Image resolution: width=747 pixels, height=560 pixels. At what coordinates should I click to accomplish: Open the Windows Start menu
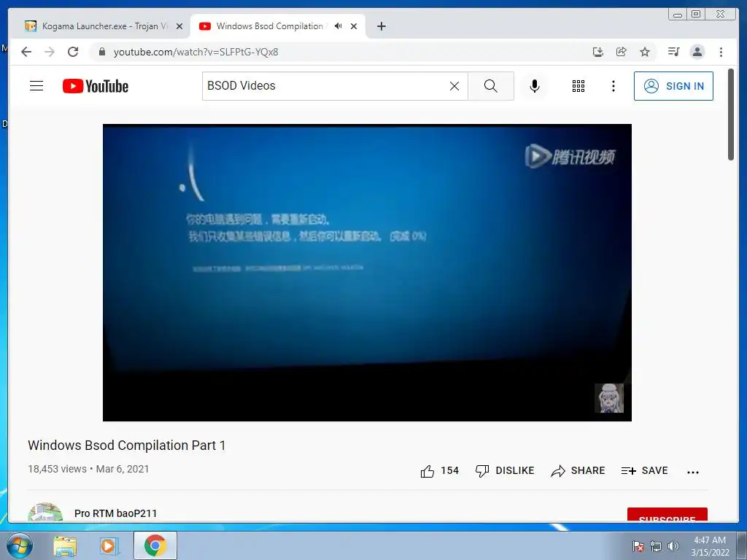20,545
